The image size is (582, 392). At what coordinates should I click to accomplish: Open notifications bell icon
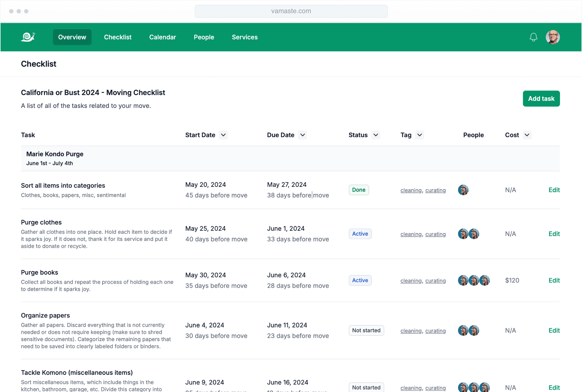533,37
